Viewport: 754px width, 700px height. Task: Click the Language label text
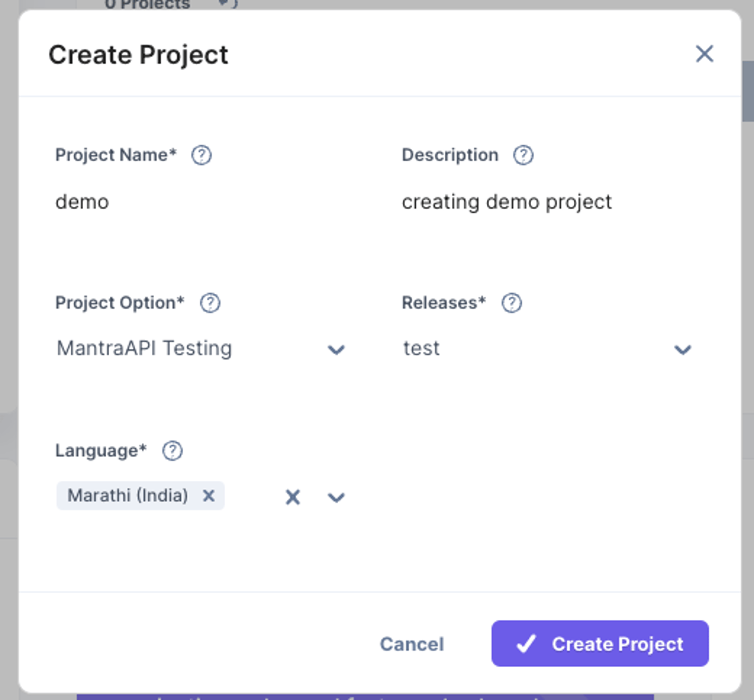pos(101,451)
